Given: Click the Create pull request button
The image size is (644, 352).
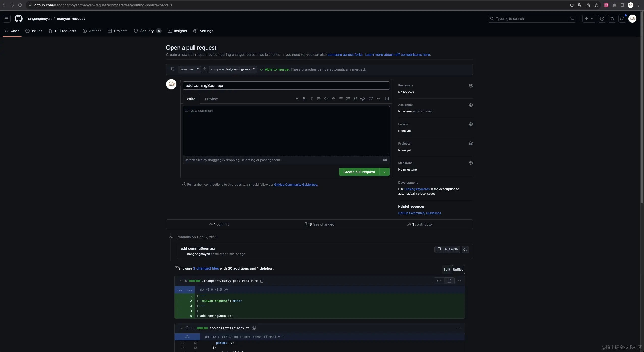Looking at the screenshot, I should 359,172.
